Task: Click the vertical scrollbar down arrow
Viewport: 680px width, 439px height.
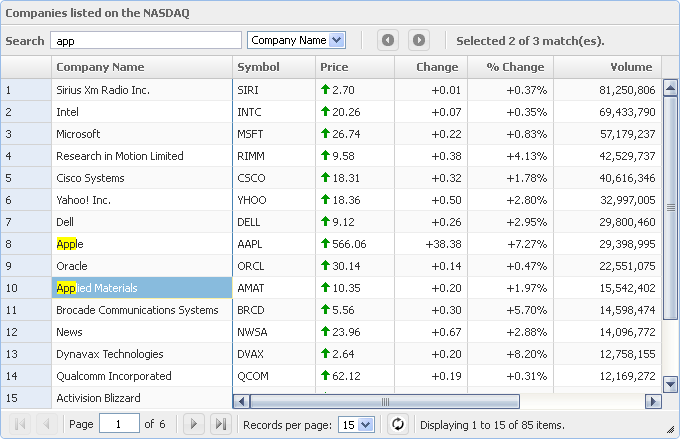Action: (x=671, y=382)
